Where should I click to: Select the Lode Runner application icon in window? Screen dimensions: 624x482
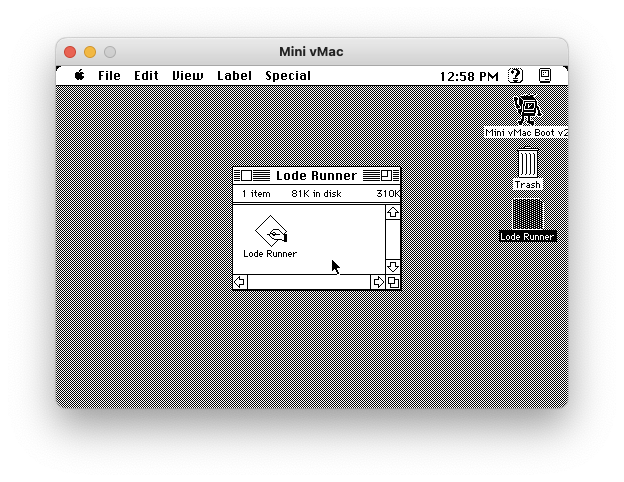[x=271, y=231]
